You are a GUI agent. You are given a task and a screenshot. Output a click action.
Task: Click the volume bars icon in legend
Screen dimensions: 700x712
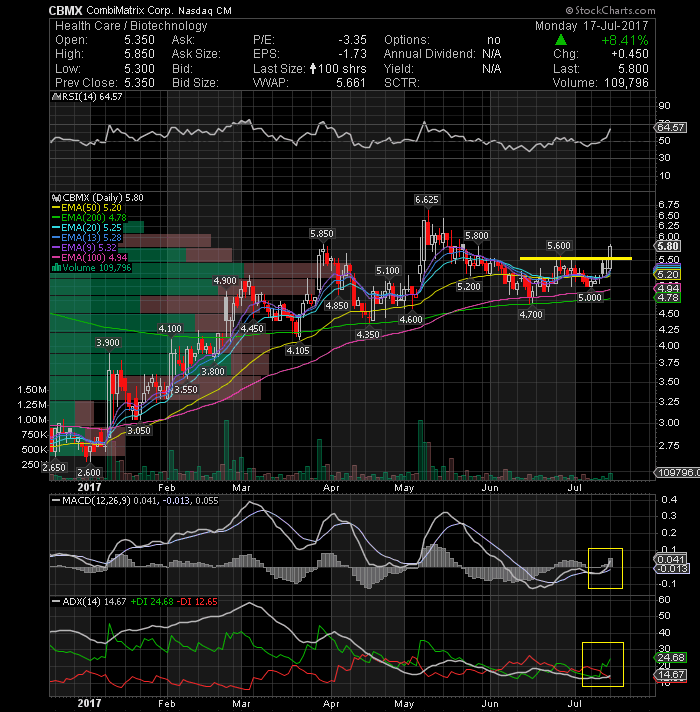[x=56, y=268]
